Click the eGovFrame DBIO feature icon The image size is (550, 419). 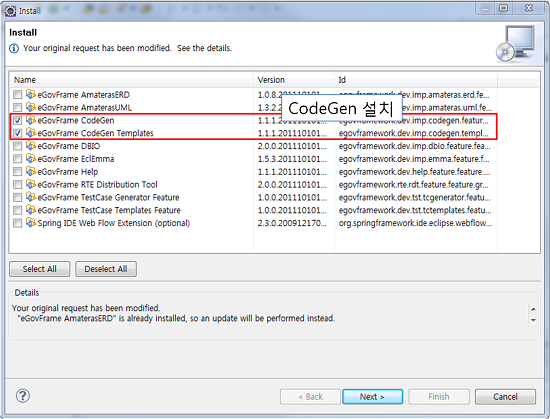(x=31, y=146)
